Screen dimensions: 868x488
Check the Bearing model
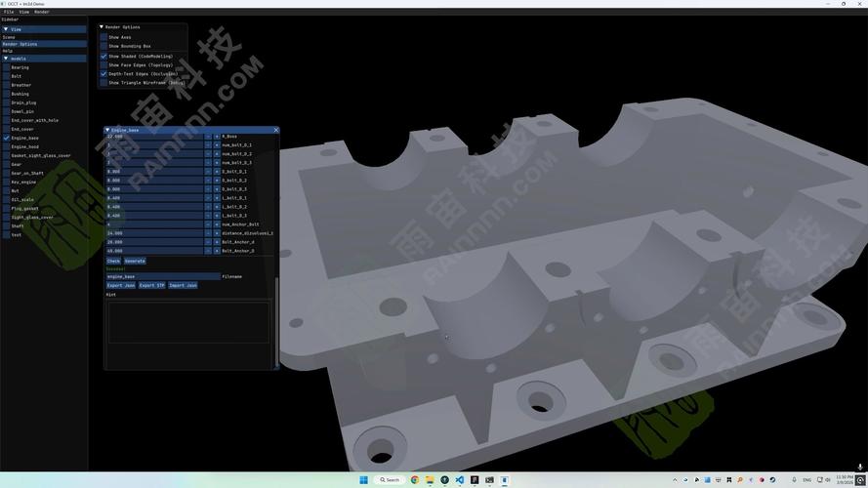coord(7,67)
